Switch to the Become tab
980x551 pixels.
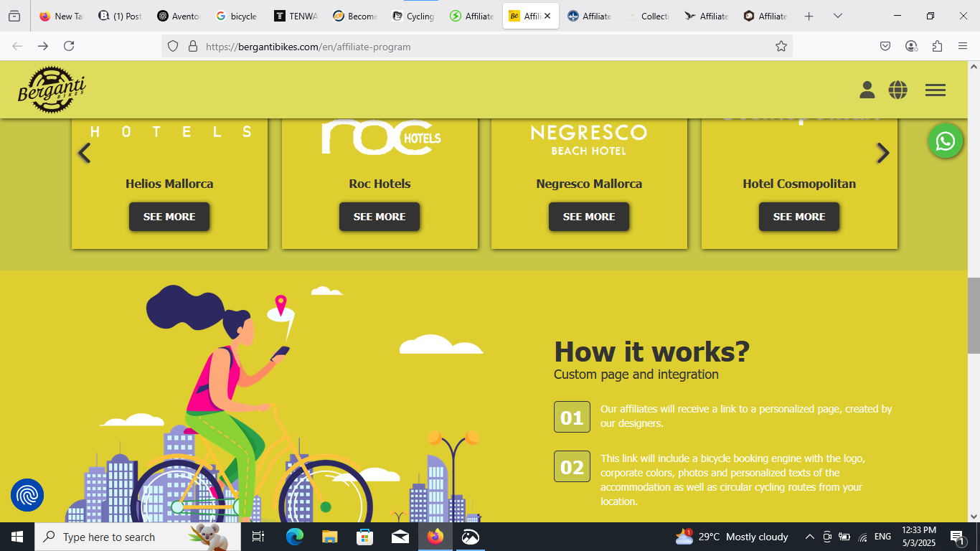354,16
